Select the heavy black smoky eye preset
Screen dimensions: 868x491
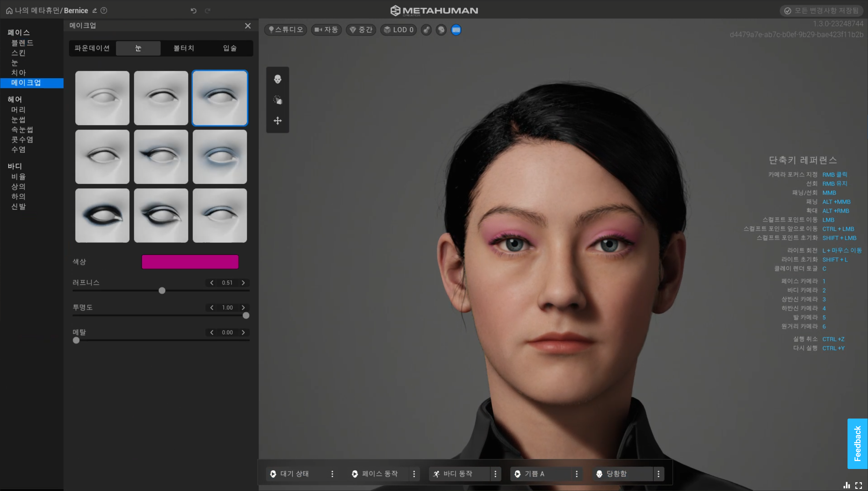[102, 216]
